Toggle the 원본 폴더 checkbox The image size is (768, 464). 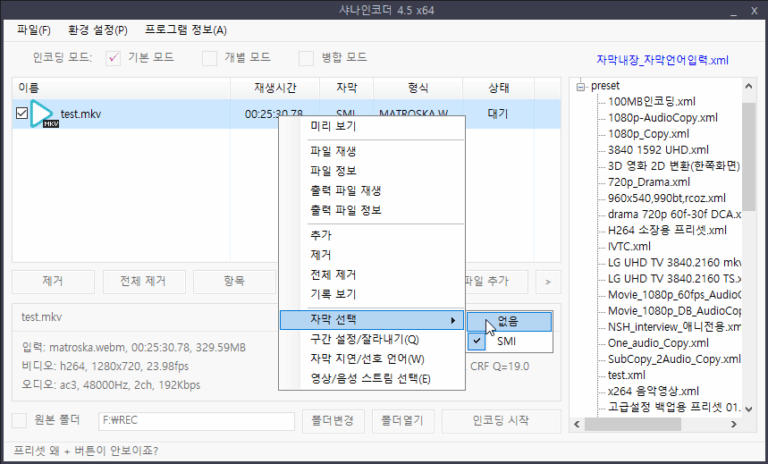click(x=19, y=420)
